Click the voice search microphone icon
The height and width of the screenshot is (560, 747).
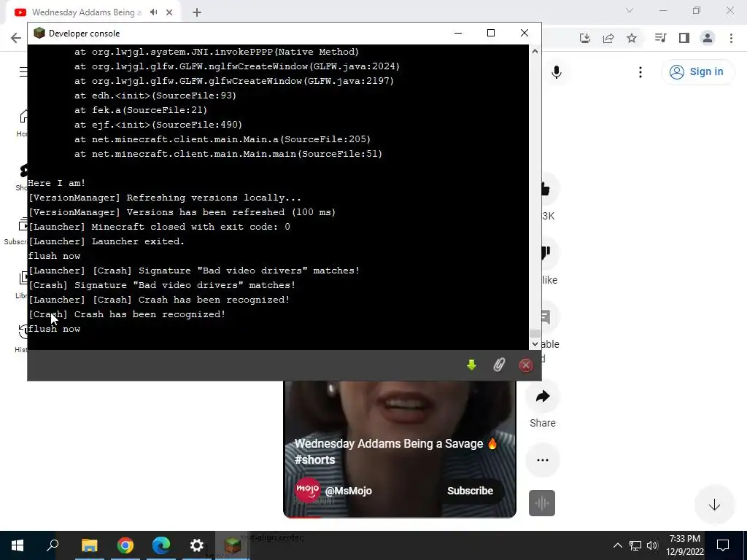[x=556, y=72]
